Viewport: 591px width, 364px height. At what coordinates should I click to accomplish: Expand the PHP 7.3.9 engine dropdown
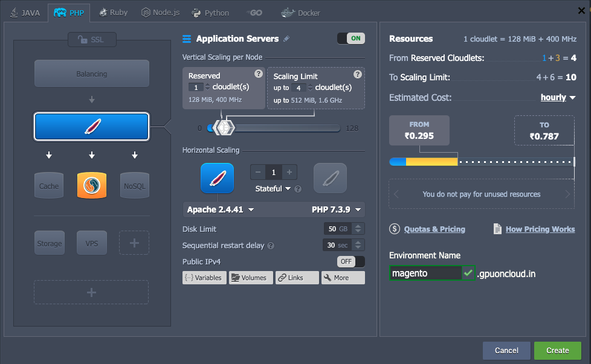[337, 209]
